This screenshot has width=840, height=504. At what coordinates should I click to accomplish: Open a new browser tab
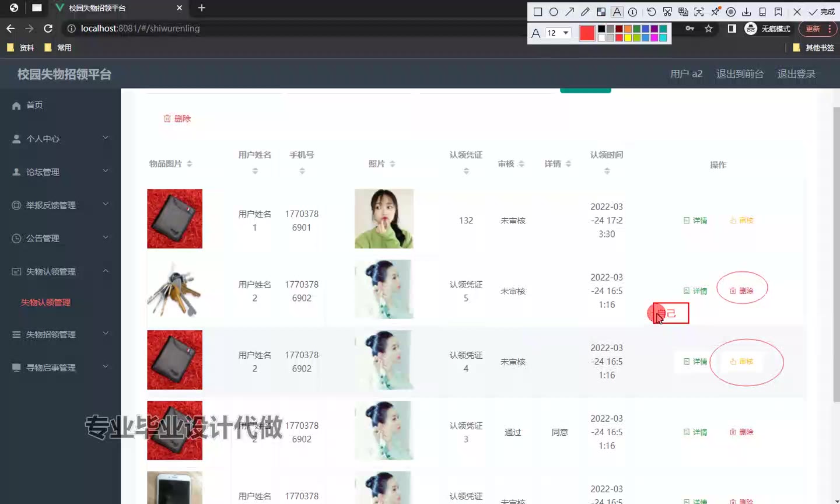pyautogui.click(x=202, y=8)
